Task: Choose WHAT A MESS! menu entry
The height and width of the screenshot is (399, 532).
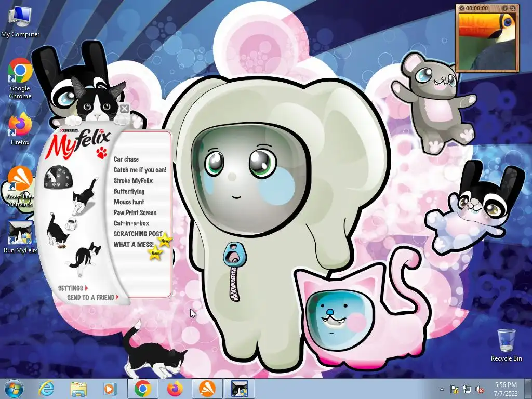Action: tap(134, 244)
